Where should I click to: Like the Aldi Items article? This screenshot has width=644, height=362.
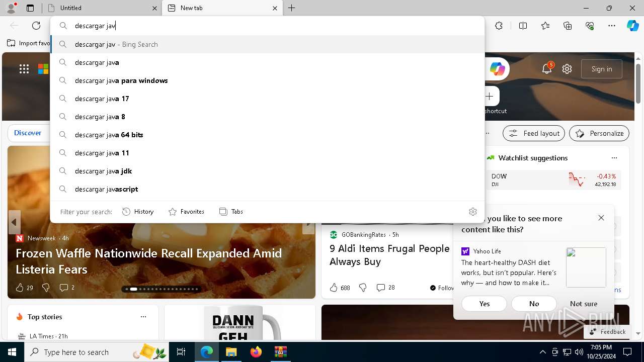tap(334, 288)
